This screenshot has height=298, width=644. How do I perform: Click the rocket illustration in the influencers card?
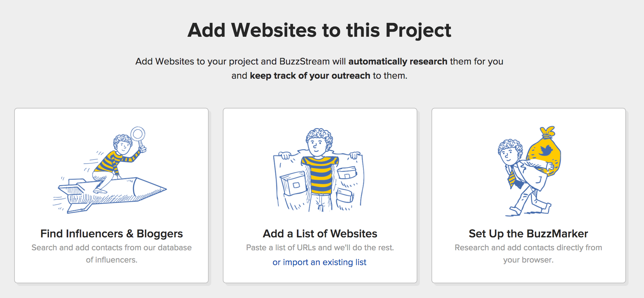(129, 194)
